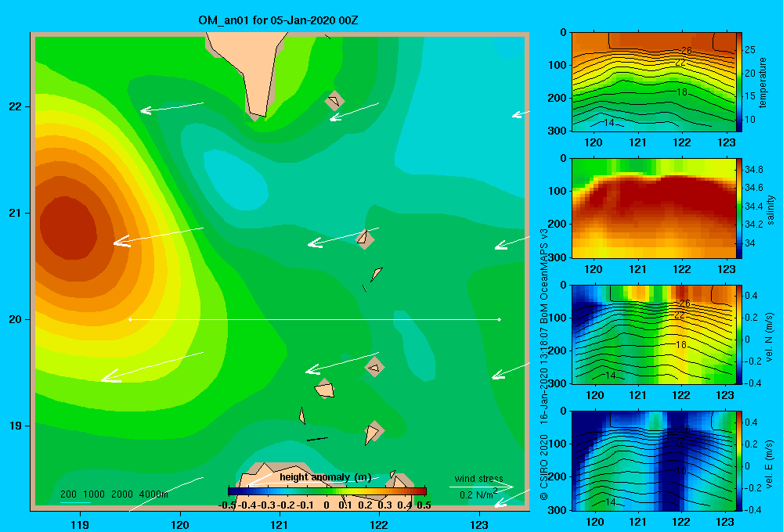Click latitude label 21 on the map axis
Screen dimensions: 783x532
[16, 213]
